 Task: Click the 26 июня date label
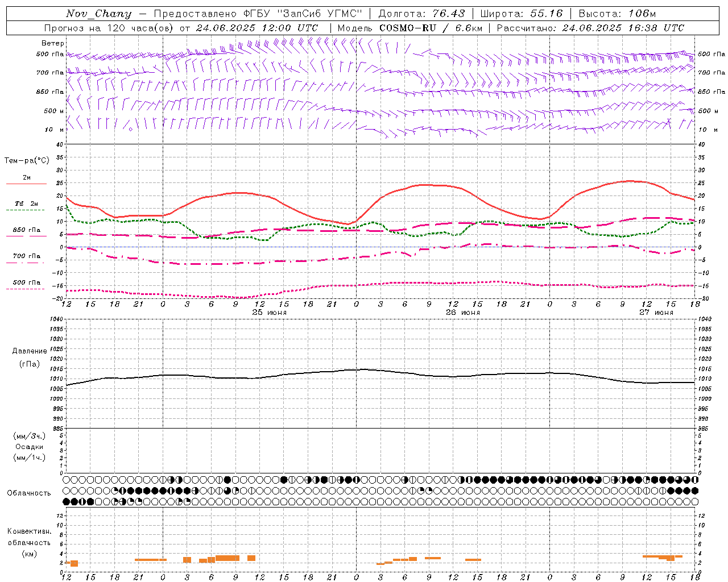(463, 313)
